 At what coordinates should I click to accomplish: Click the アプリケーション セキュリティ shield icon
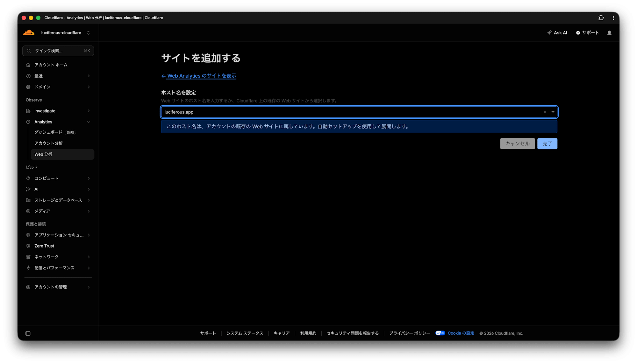click(x=28, y=235)
